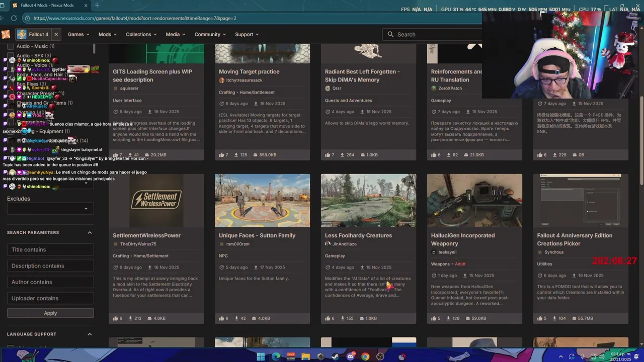Open a new browser tab with plus icon
This screenshot has height=362, width=644.
tap(97, 5)
